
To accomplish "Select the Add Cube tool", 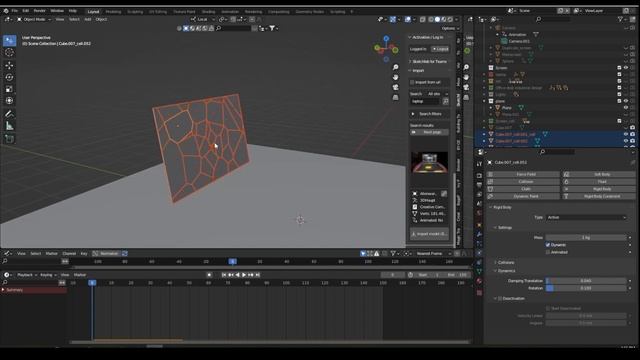I will click(x=9, y=139).
